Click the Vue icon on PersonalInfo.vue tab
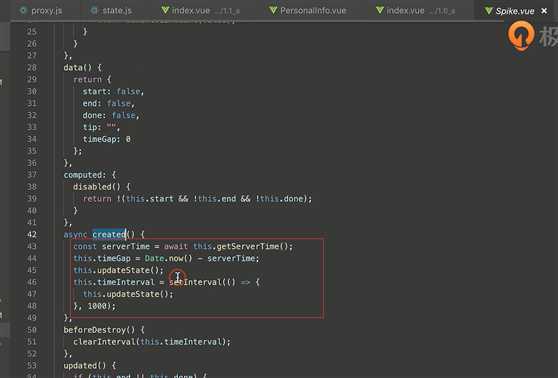Viewport: 558px width, 378px height. (273, 10)
